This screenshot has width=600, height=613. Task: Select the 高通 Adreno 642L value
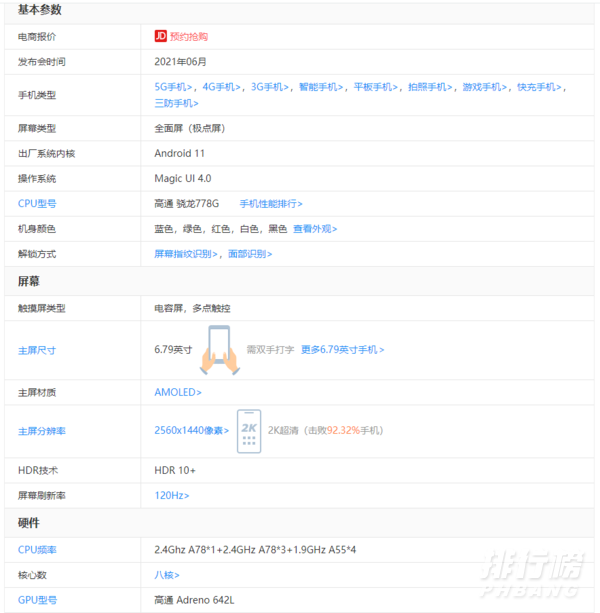point(194,600)
